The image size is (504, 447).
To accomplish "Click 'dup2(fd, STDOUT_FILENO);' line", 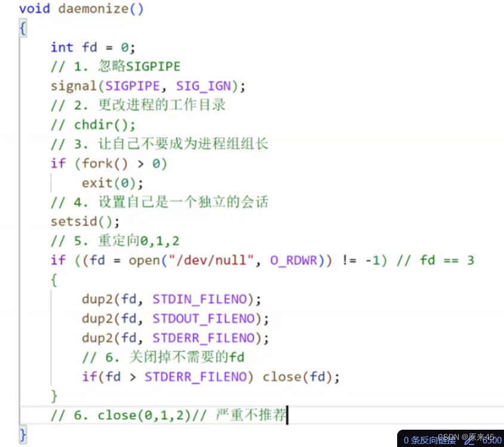I will pos(175,319).
